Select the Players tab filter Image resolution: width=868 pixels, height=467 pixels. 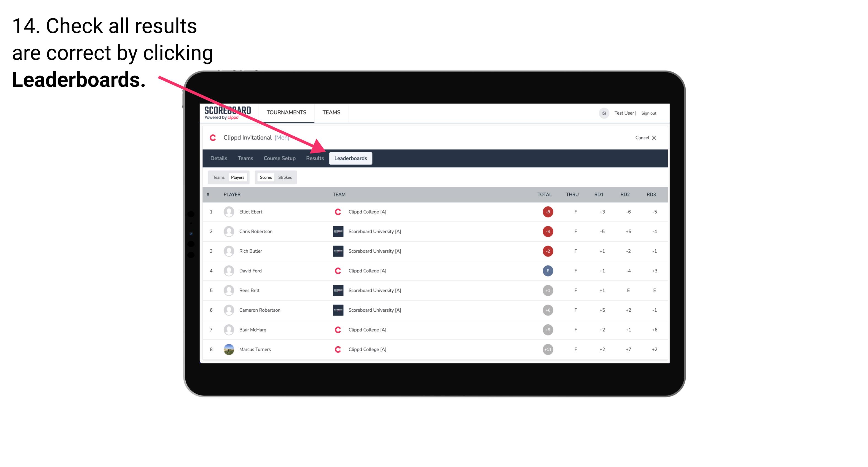point(237,177)
